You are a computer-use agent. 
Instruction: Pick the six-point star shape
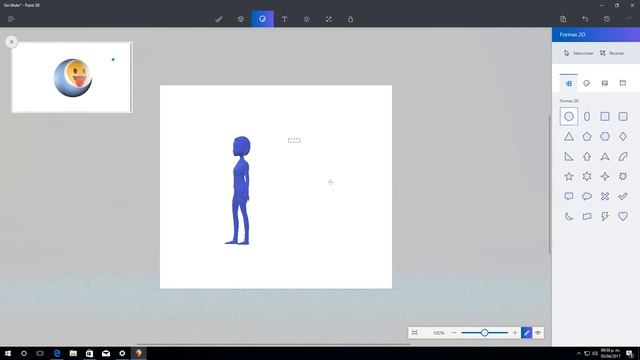click(587, 176)
